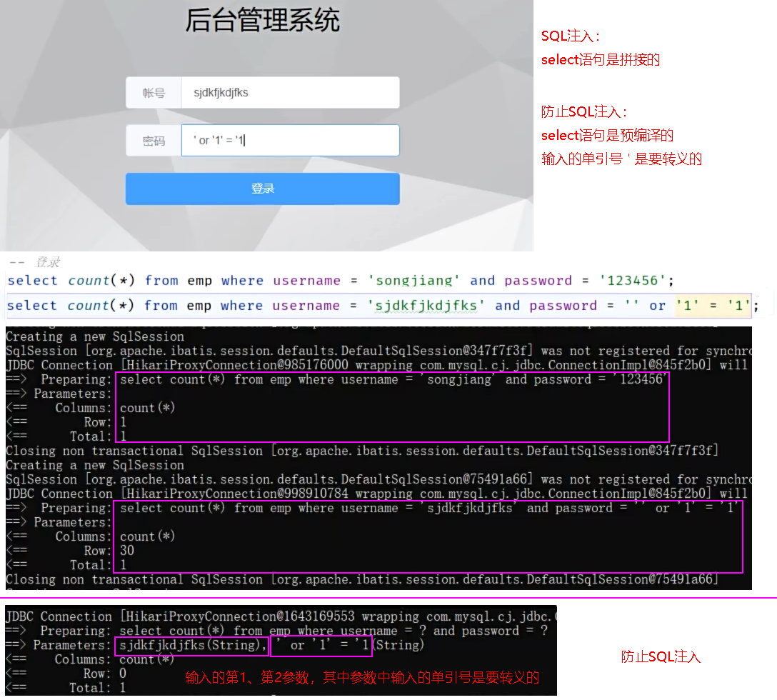Click the note 'select语句是预编译的'
Viewport: 777px width, 700px height.
point(607,135)
